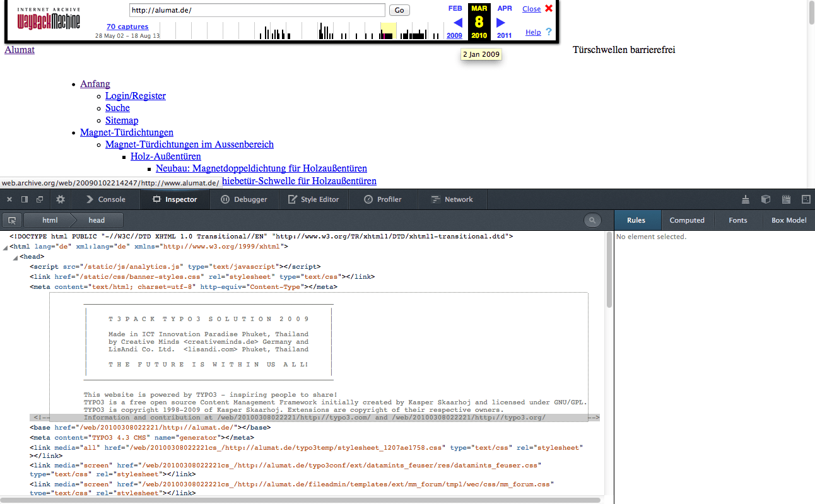
Task: Open the Debugger tab
Action: pos(244,199)
